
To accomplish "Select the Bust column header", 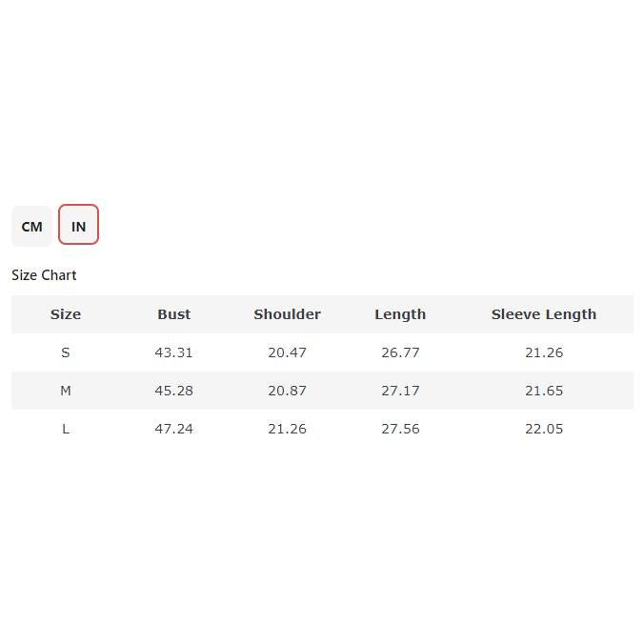I will (x=173, y=314).
